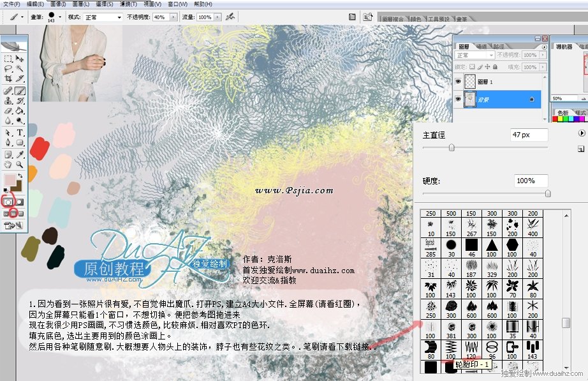This screenshot has height=381, width=588.
Task: Expand the layer blend mode dropdown
Action: click(x=490, y=56)
